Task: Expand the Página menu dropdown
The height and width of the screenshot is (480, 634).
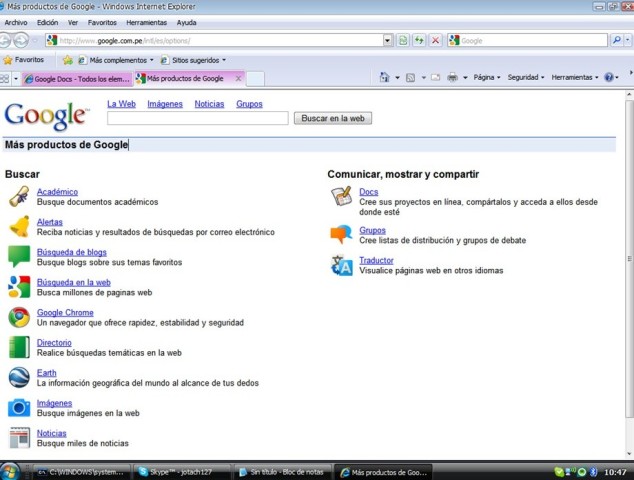Action: tap(499, 77)
